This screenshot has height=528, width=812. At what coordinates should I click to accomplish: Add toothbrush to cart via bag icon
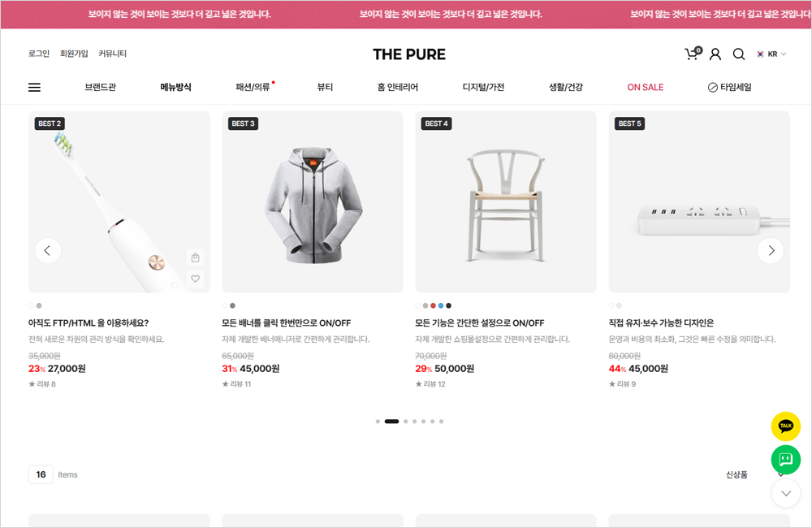pos(195,258)
